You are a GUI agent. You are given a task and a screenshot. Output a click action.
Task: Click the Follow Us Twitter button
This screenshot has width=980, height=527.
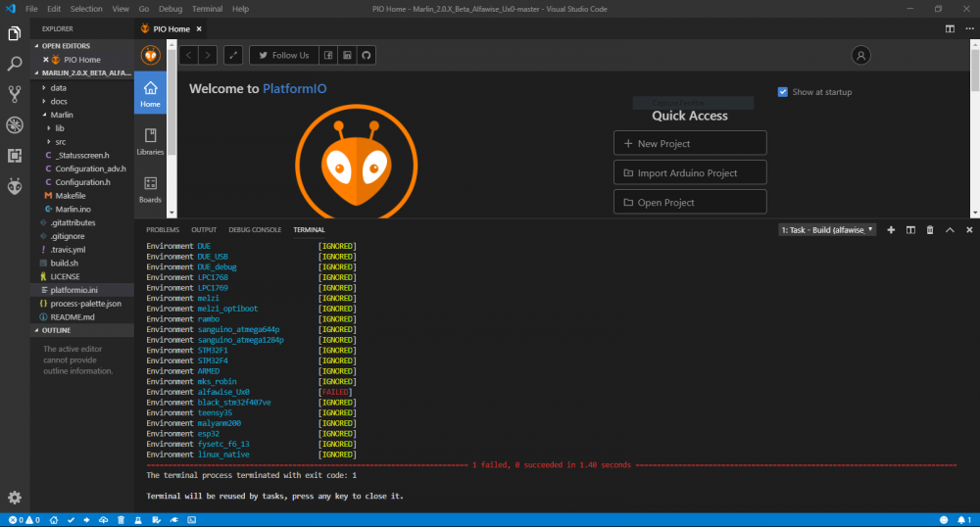click(284, 56)
